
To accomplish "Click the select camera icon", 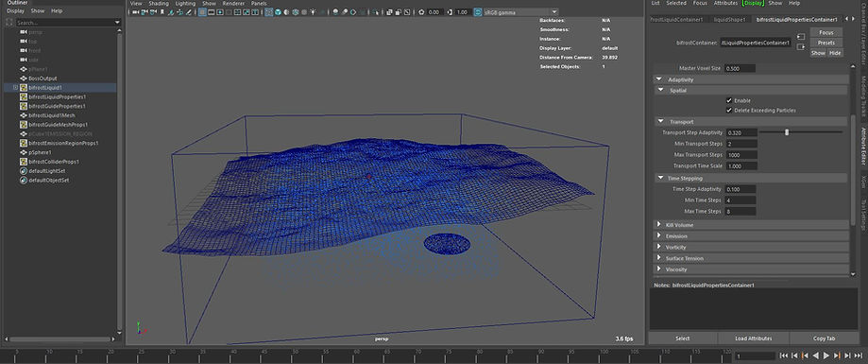I will coord(135,11).
